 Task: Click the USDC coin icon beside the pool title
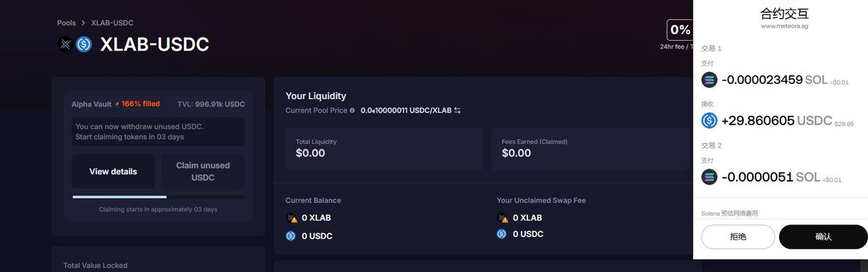click(84, 44)
